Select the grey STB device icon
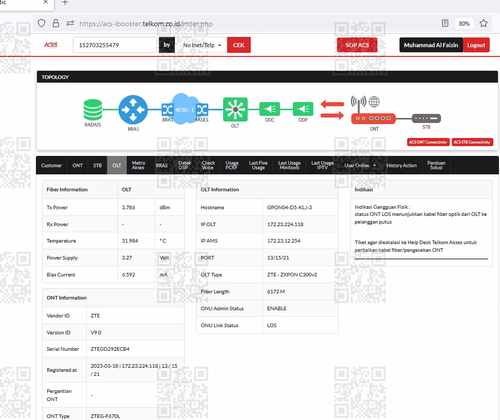The height and width of the screenshot is (420, 500). point(426,118)
